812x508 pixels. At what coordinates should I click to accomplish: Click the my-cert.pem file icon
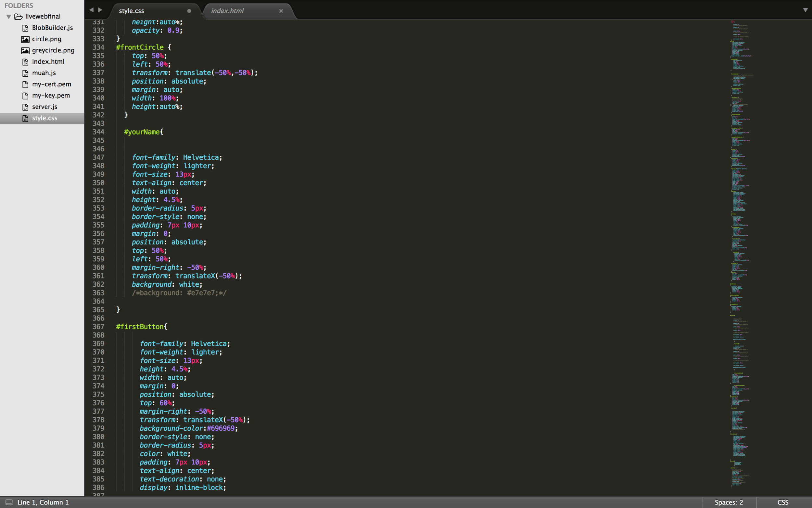tap(25, 84)
